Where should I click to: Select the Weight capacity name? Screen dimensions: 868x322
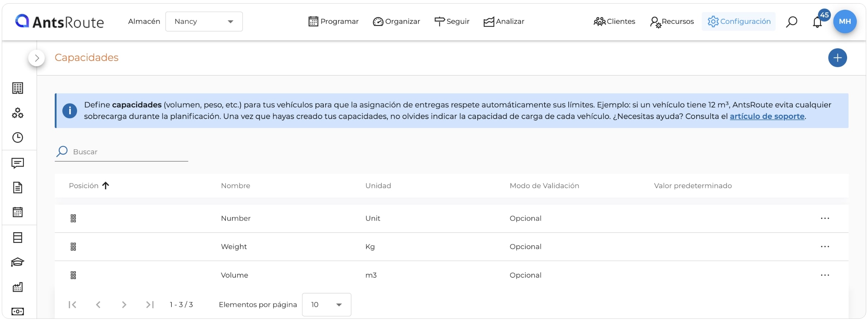234,247
